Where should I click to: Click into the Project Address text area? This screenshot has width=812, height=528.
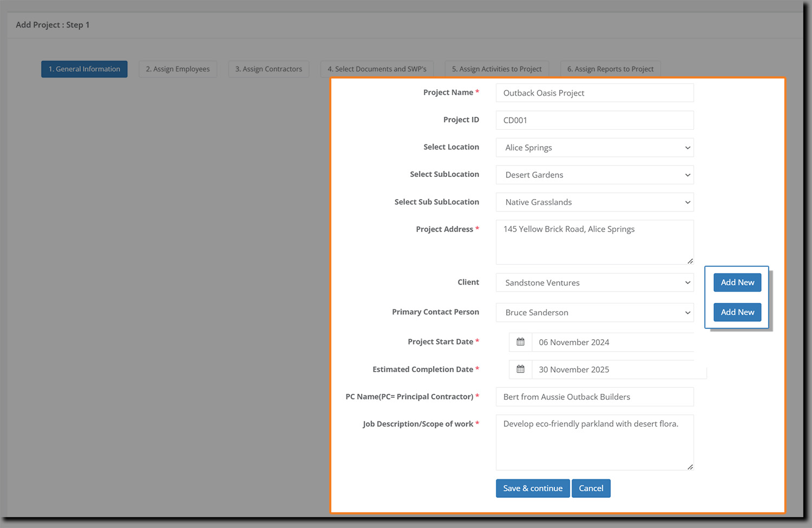[x=594, y=242]
